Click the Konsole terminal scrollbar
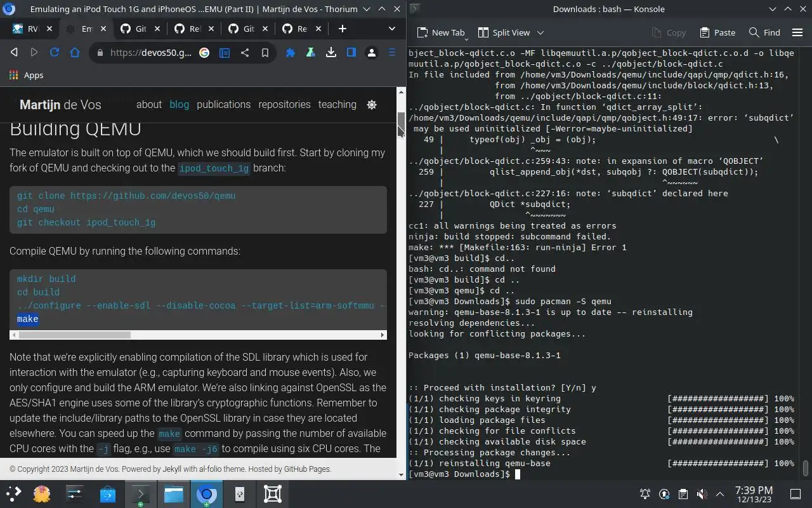812x508 pixels. click(806, 468)
